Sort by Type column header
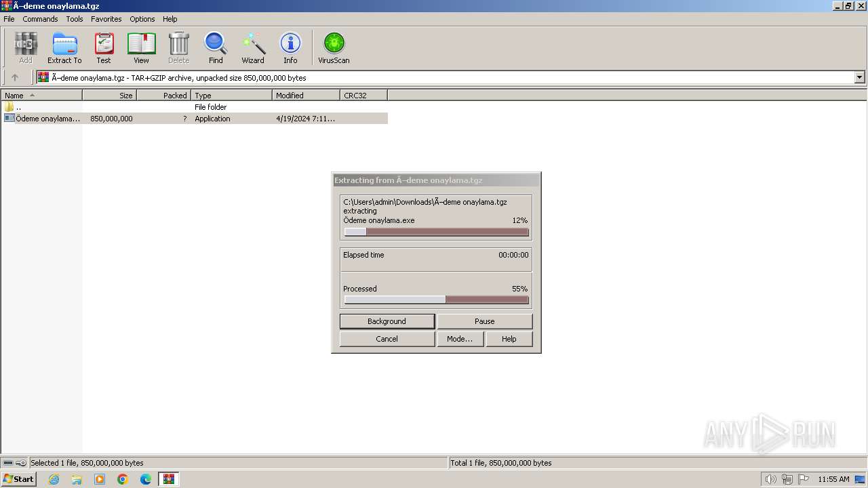The width and height of the screenshot is (868, 488). [x=231, y=96]
